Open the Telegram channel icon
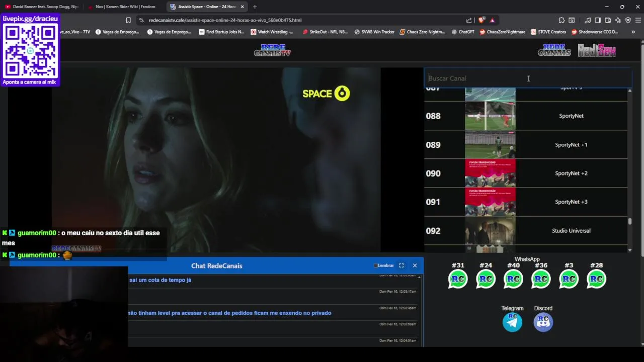 512,322
